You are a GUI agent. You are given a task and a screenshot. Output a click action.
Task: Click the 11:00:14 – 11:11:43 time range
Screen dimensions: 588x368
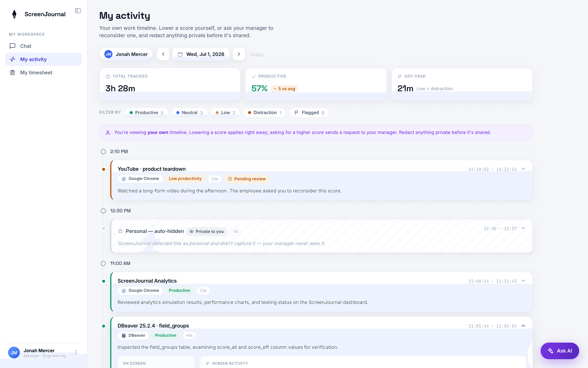point(492,281)
